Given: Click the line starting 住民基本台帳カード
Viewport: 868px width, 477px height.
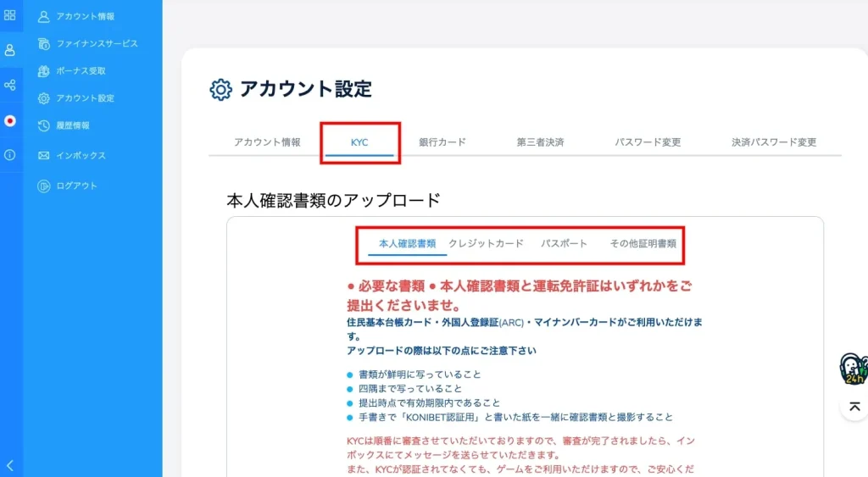Looking at the screenshot, I should tap(525, 330).
